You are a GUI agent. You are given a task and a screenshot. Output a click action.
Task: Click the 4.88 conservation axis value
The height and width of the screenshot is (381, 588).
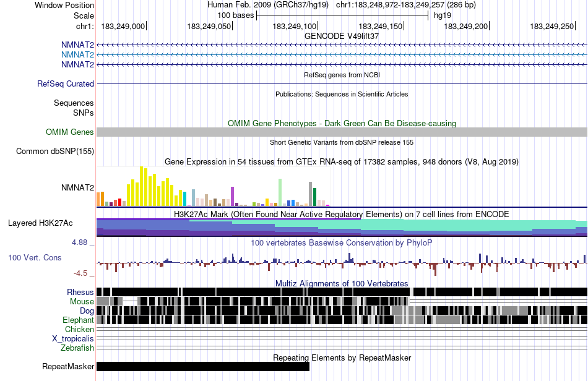79,242
